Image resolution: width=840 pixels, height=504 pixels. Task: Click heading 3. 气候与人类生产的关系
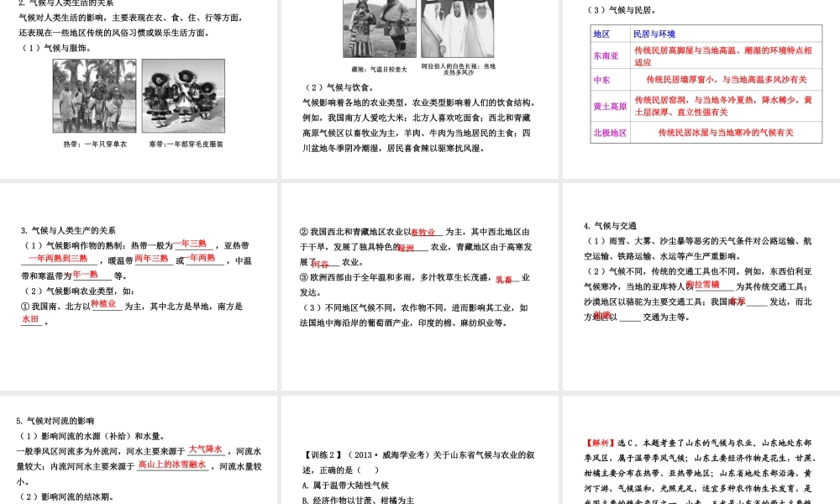(x=68, y=230)
